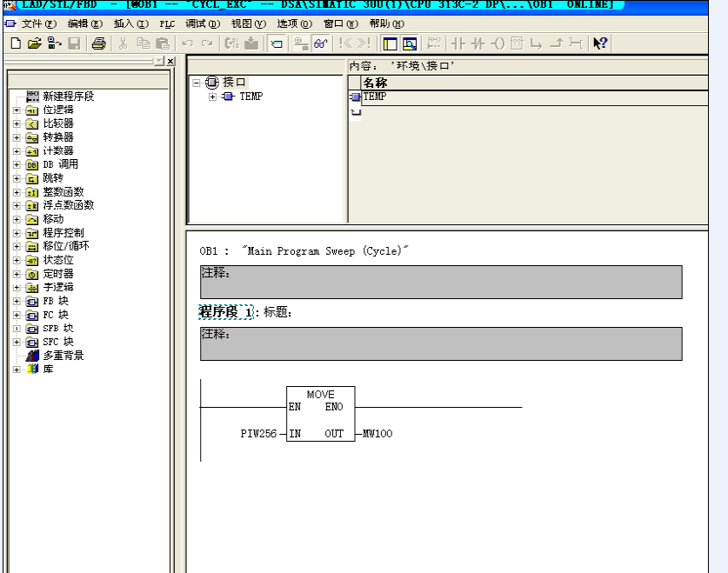
Task: Select the 程序控制 catalog entry
Action: 63,233
